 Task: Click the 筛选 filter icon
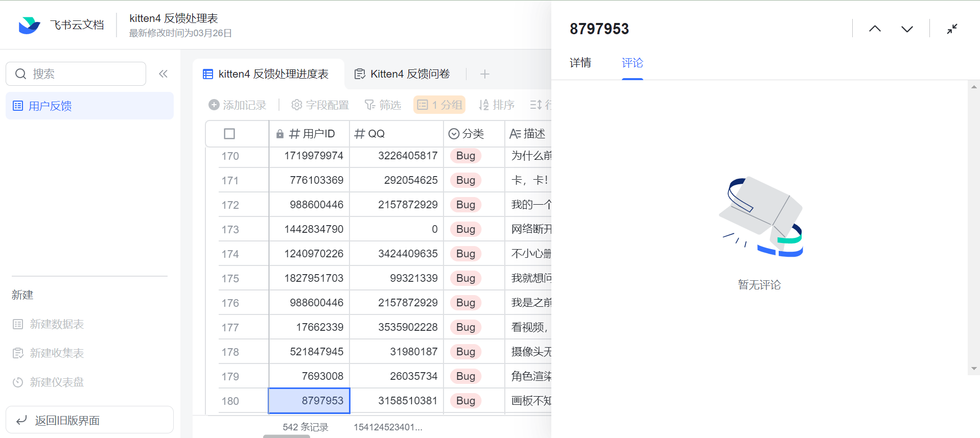pyautogui.click(x=370, y=105)
